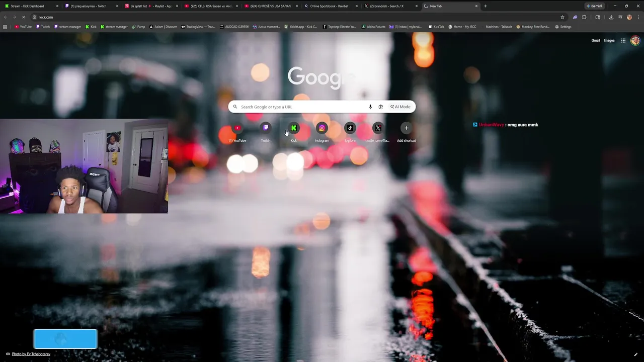Stop loading the page
This screenshot has height=362, width=644.
23,17
